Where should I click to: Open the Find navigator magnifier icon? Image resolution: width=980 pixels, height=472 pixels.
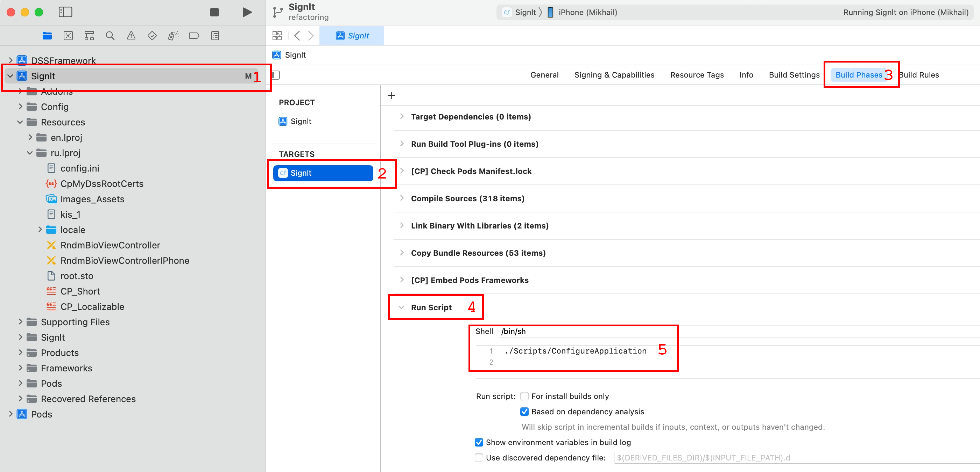pyautogui.click(x=110, y=36)
